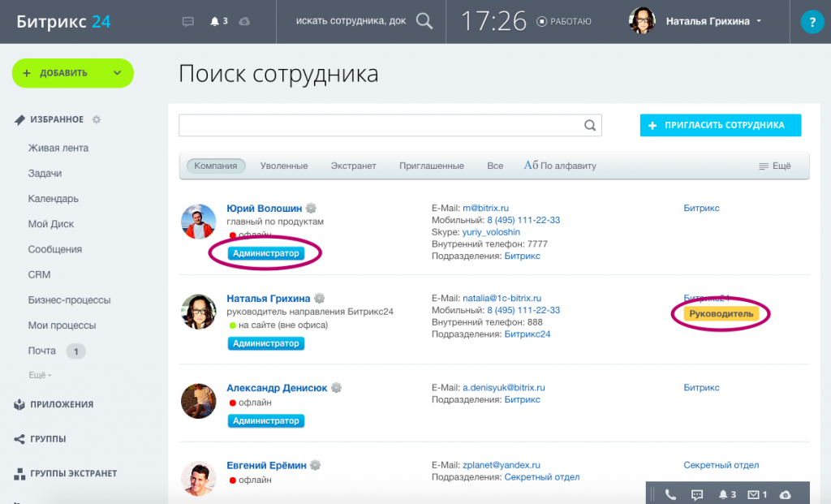
Task: Click Евгений Ерёмин's avatar photo
Action: click(198, 479)
